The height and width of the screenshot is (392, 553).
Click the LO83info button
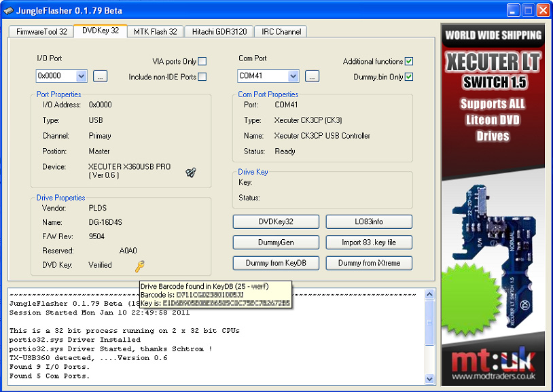click(369, 221)
